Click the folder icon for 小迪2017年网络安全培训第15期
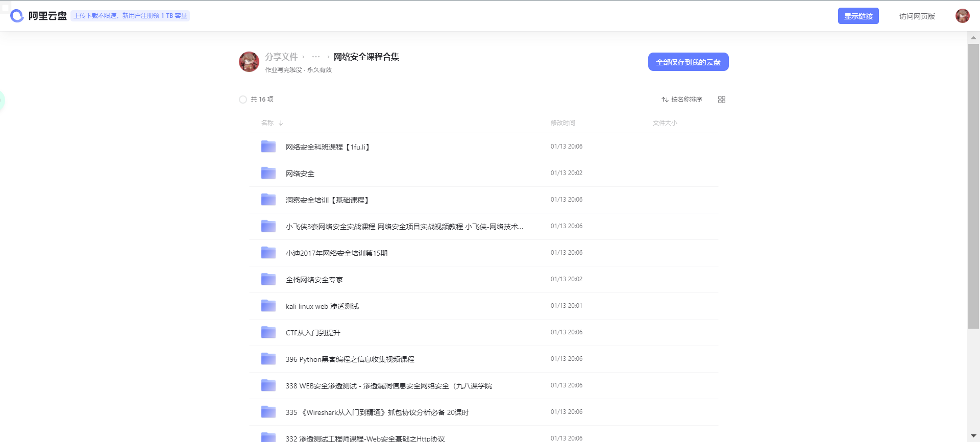Screen dimensions: 980x442 pyautogui.click(x=268, y=253)
